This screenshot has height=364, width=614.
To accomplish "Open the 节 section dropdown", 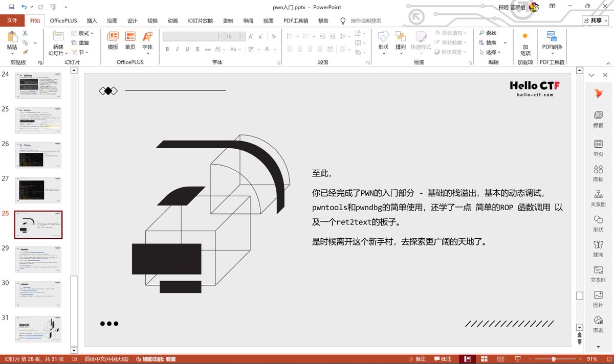I will point(80,52).
